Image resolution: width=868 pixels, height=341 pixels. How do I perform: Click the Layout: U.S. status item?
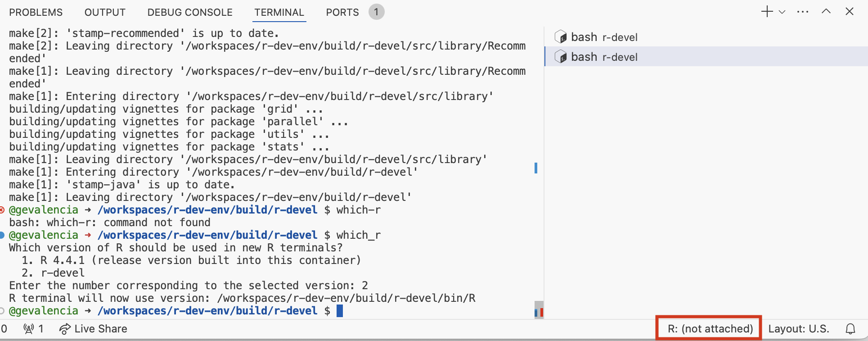coord(799,329)
